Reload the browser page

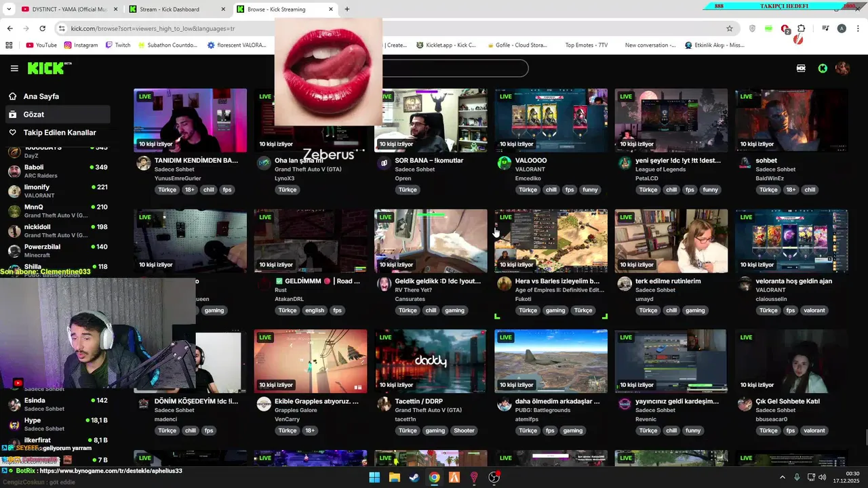click(42, 28)
